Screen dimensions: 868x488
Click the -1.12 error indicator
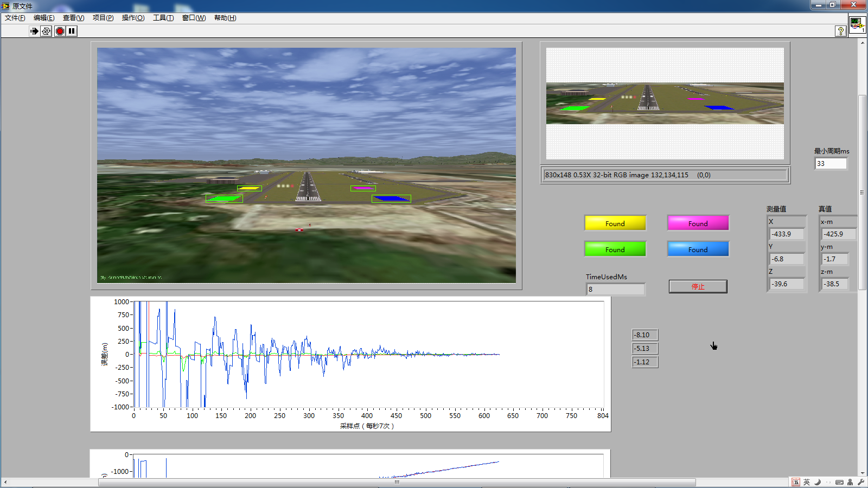tap(645, 362)
